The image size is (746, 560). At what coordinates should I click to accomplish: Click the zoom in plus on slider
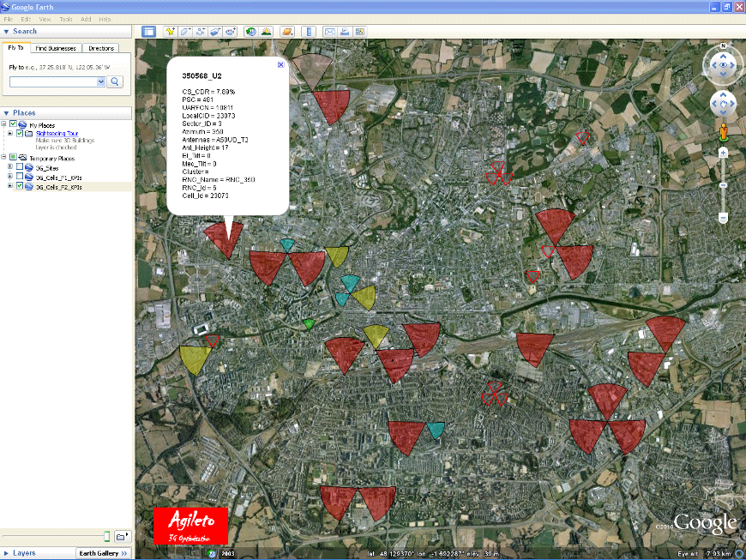(x=724, y=153)
